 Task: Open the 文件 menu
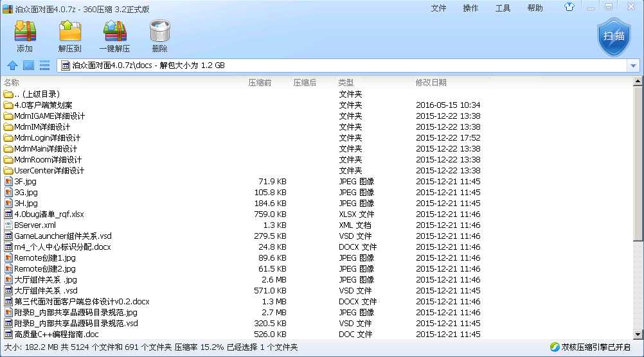pos(438,8)
